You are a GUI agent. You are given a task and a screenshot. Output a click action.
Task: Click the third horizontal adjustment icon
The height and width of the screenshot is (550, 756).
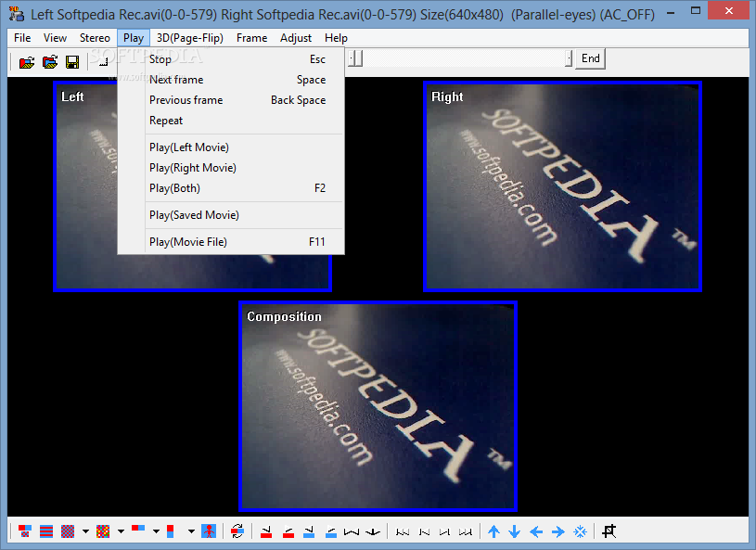pyautogui.click(x=444, y=531)
